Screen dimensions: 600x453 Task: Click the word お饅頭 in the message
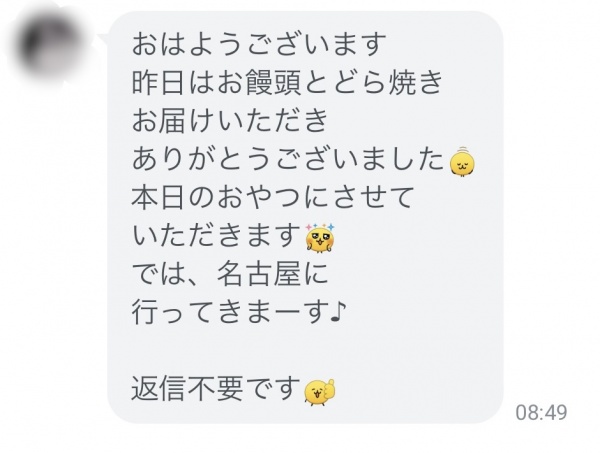(259, 82)
